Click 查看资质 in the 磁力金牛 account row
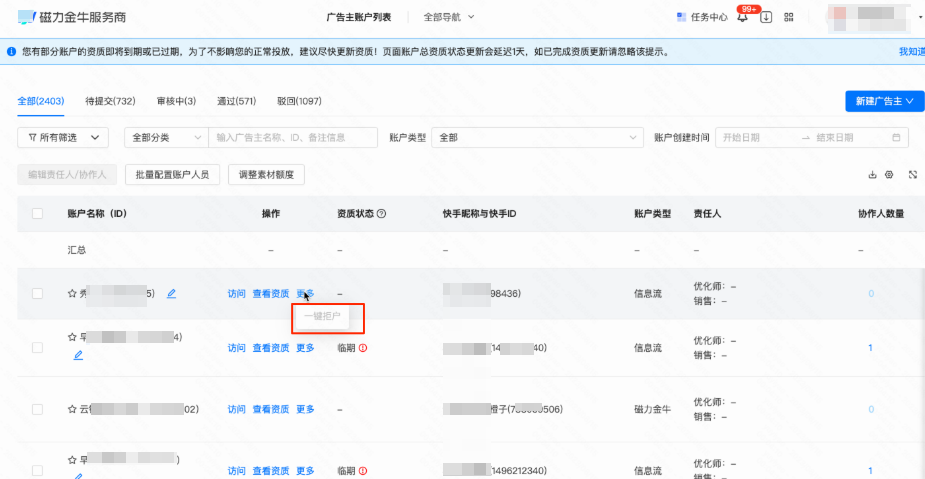 tap(271, 409)
